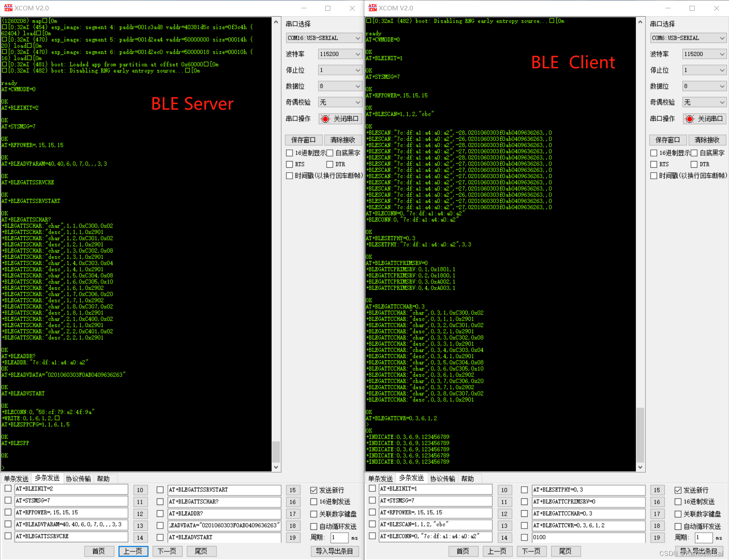Expand stop bits dropdown in right window
The width and height of the screenshot is (729, 560).
(705, 70)
